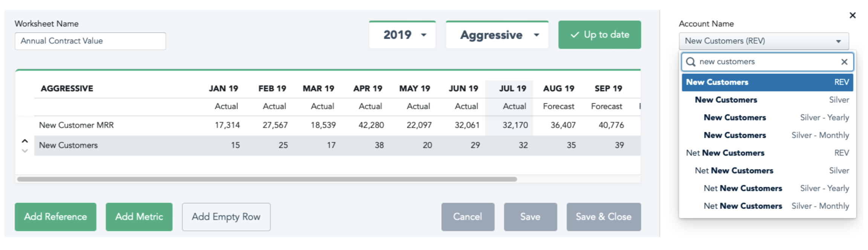Image resolution: width=868 pixels, height=250 pixels.
Task: Click the Add Reference button
Action: [55, 217]
